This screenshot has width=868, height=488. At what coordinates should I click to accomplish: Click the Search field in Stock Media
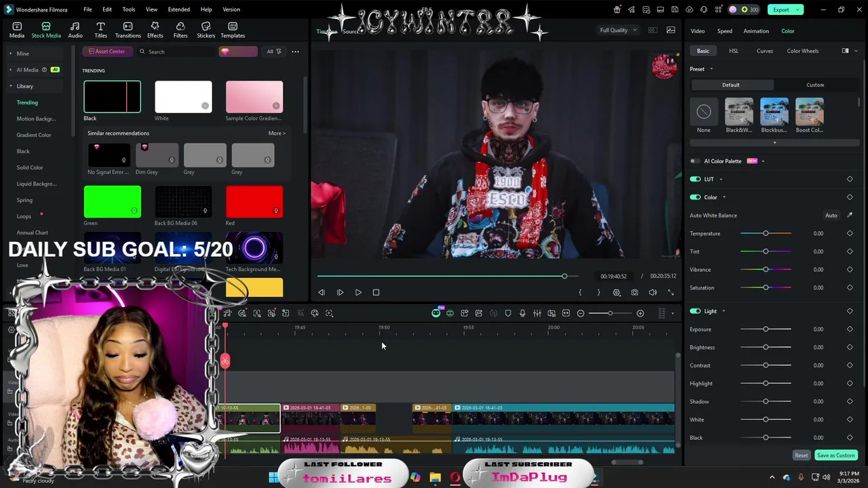[176, 52]
